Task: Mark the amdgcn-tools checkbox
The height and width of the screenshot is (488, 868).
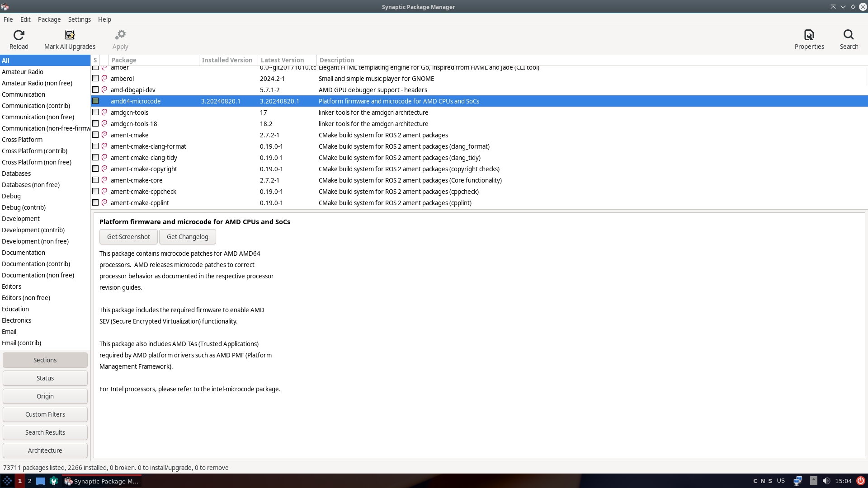Action: pyautogui.click(x=95, y=112)
